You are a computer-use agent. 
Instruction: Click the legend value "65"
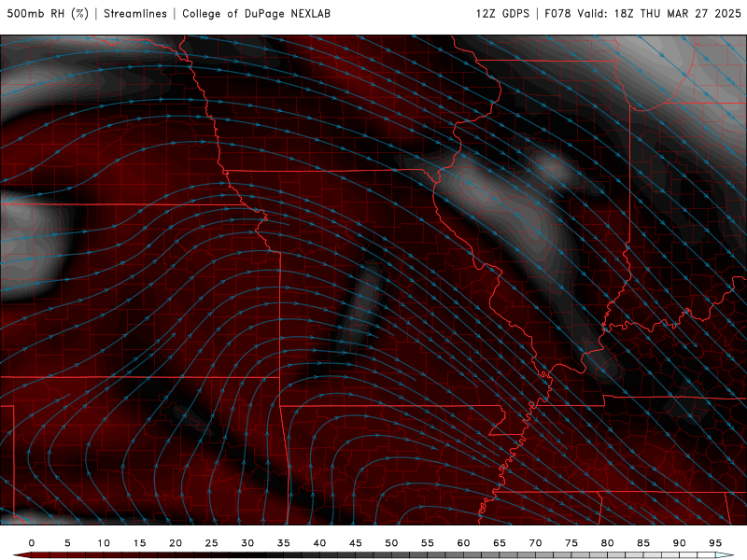click(x=500, y=543)
